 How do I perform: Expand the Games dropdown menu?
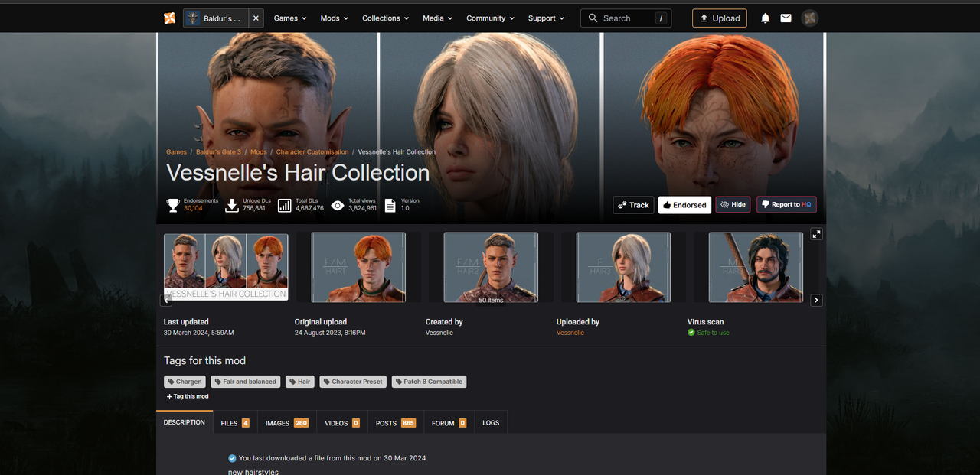pyautogui.click(x=290, y=18)
